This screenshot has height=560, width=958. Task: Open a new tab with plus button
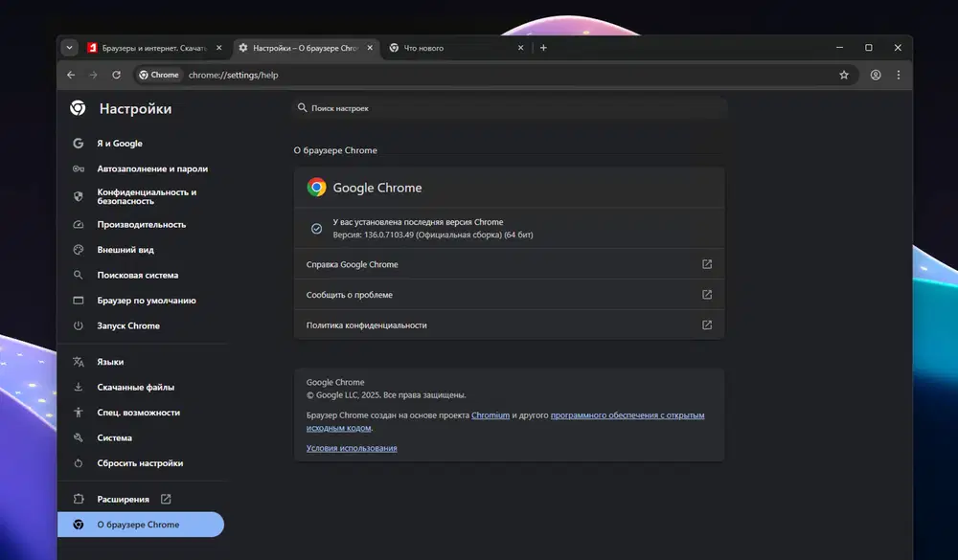(x=543, y=48)
